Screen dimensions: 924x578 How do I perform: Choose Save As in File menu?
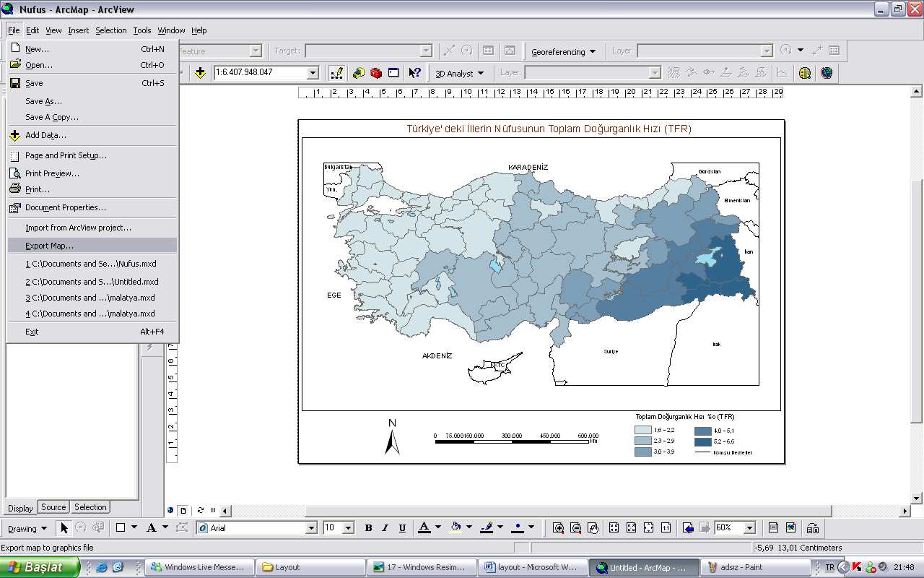point(92,101)
